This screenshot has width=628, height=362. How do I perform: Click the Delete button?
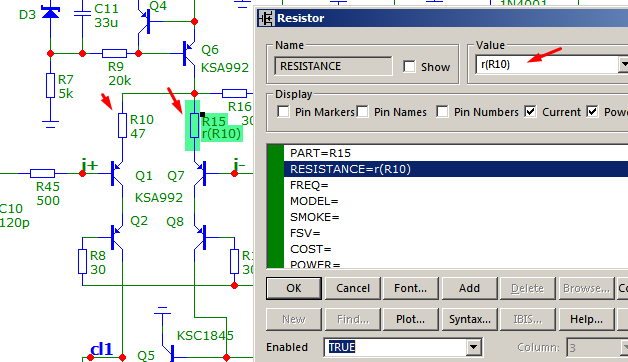point(527,288)
